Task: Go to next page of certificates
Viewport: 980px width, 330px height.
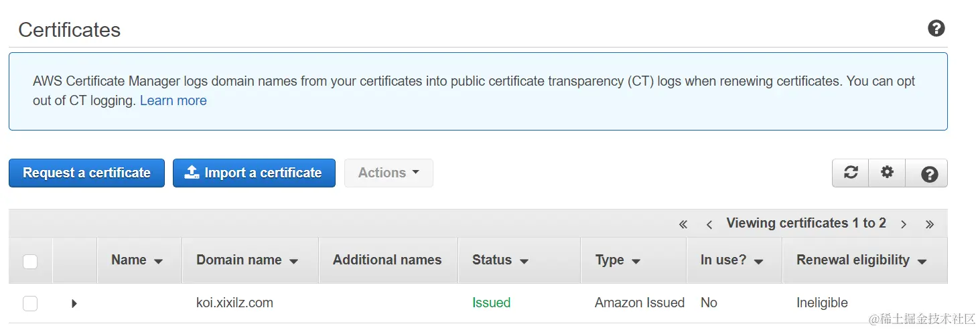Action: 904,224
